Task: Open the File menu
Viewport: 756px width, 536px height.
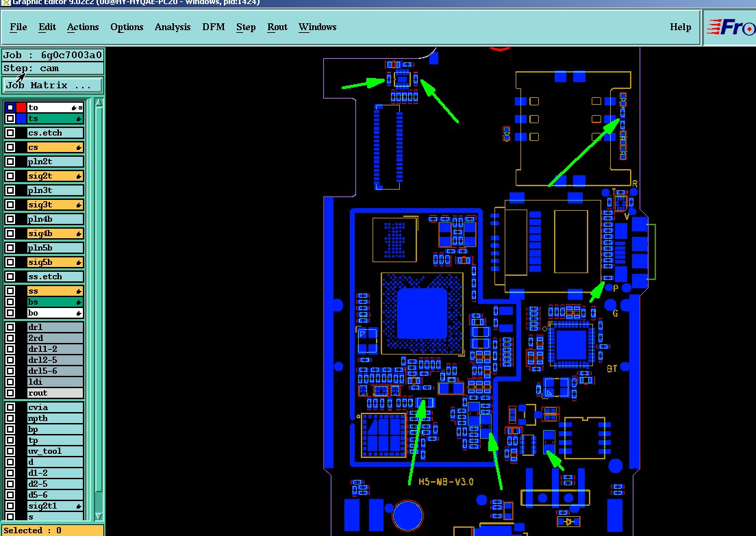Action: [18, 27]
